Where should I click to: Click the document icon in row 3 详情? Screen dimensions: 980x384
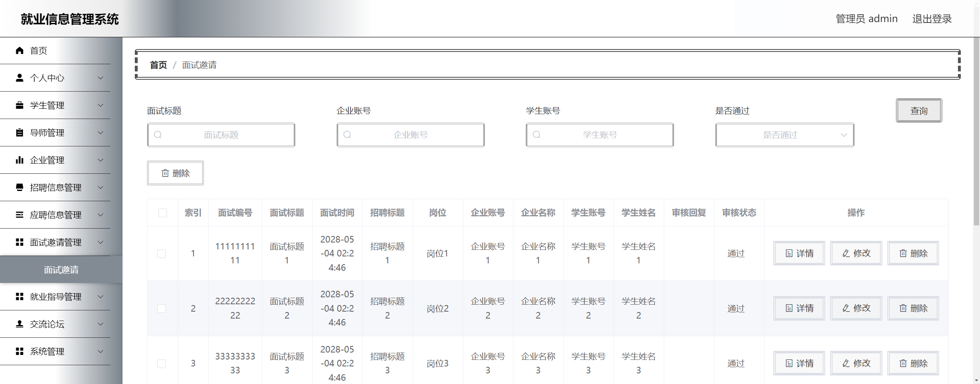click(789, 363)
